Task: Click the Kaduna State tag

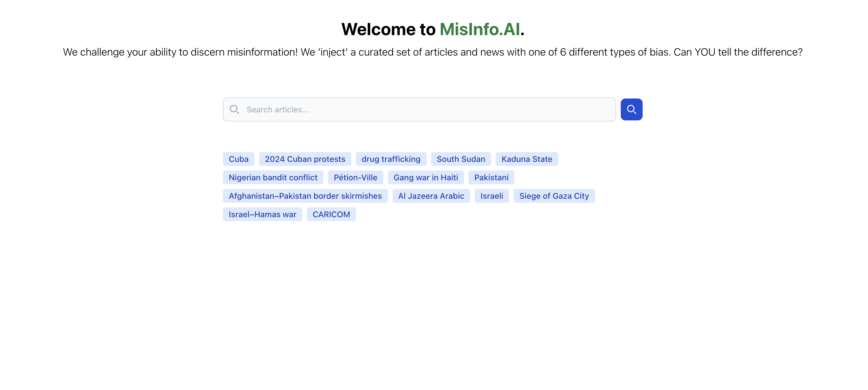Action: pos(526,159)
